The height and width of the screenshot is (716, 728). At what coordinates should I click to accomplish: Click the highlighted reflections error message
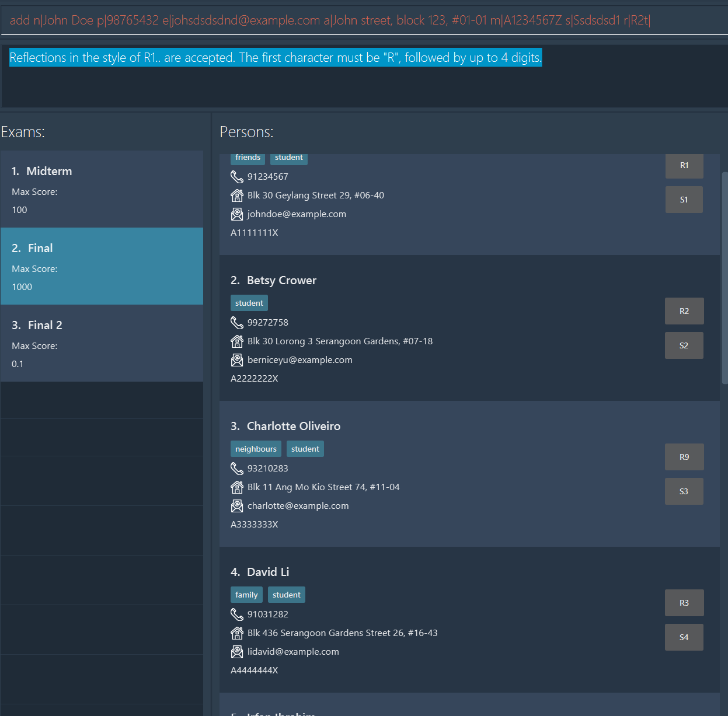pyautogui.click(x=276, y=57)
